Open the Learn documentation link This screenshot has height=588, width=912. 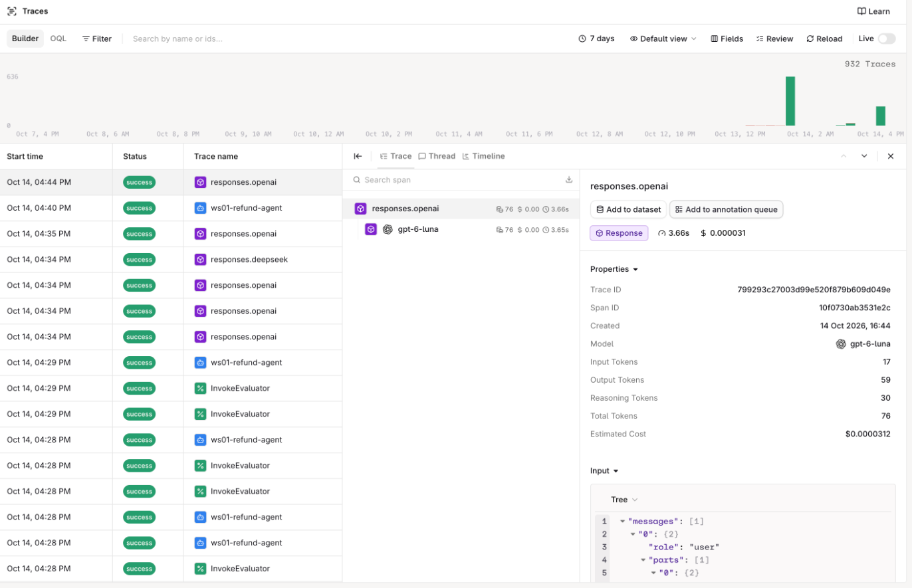pyautogui.click(x=873, y=11)
